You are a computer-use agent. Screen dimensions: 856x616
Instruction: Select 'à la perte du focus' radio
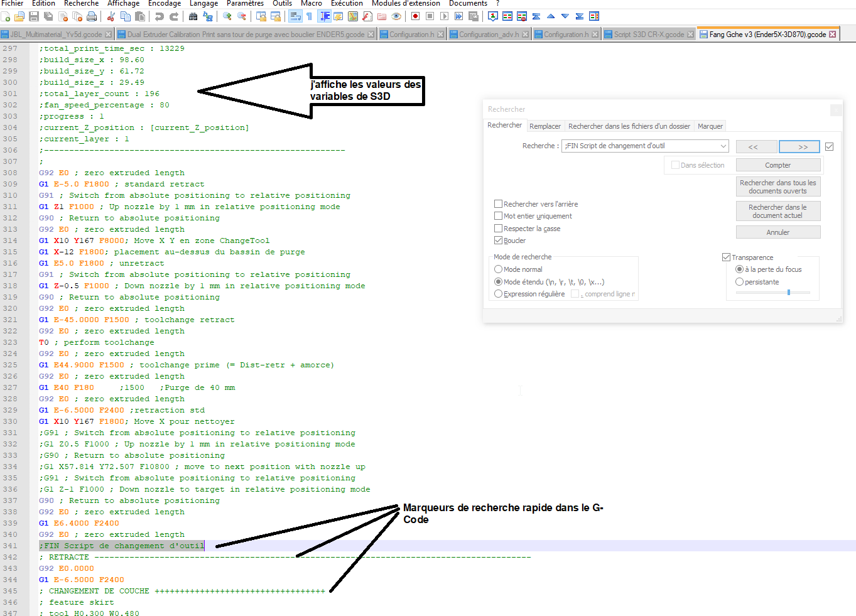pos(739,269)
